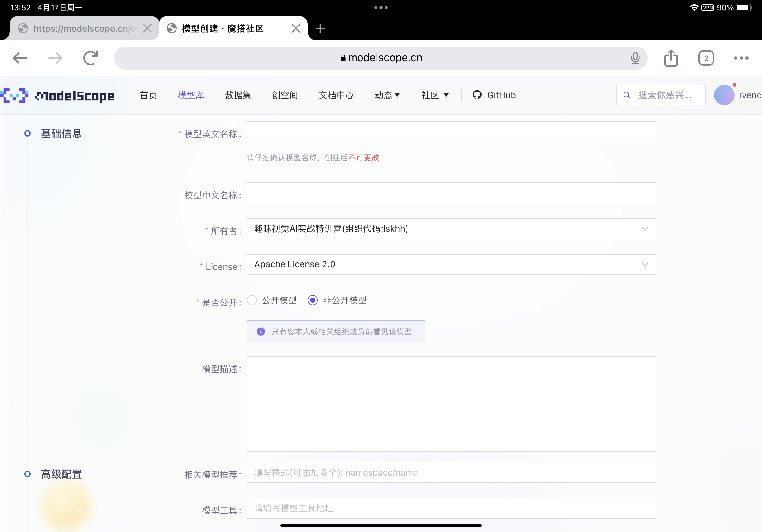The image size is (762, 532).
Task: Go to 文档中心 in the navigation bar
Action: click(x=336, y=95)
